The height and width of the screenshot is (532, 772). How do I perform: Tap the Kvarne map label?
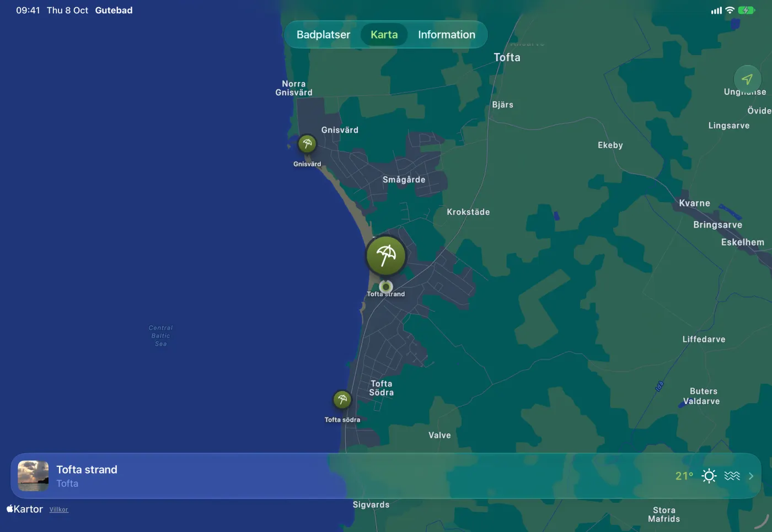click(695, 203)
